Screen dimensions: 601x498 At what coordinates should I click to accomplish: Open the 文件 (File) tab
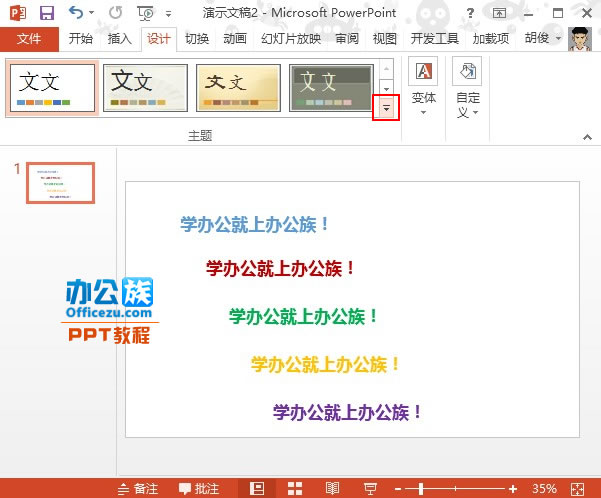[29, 39]
